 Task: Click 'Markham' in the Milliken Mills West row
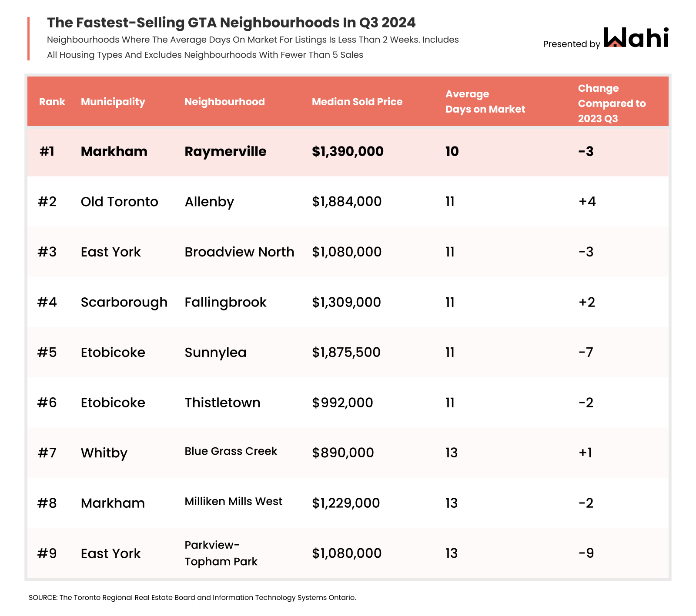pos(113,503)
